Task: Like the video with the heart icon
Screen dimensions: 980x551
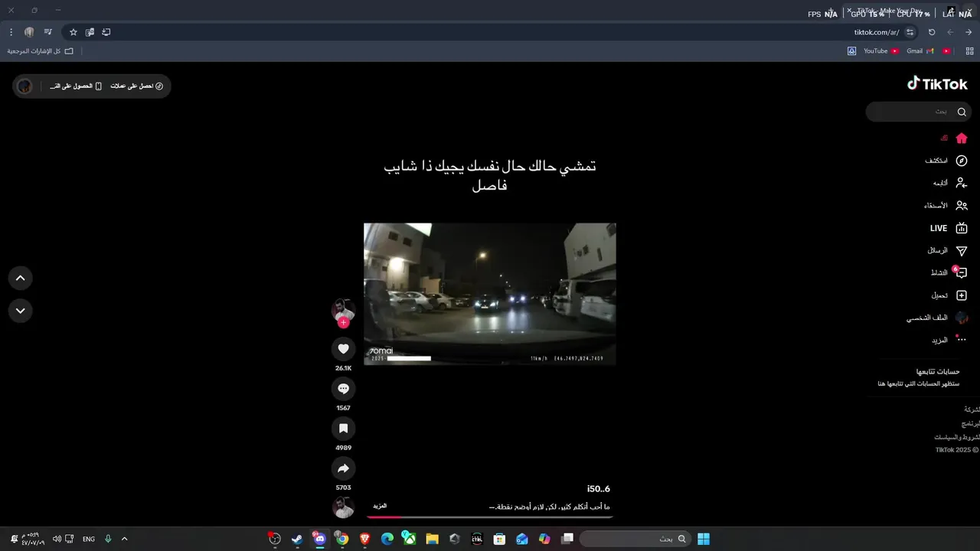Action: (x=343, y=349)
